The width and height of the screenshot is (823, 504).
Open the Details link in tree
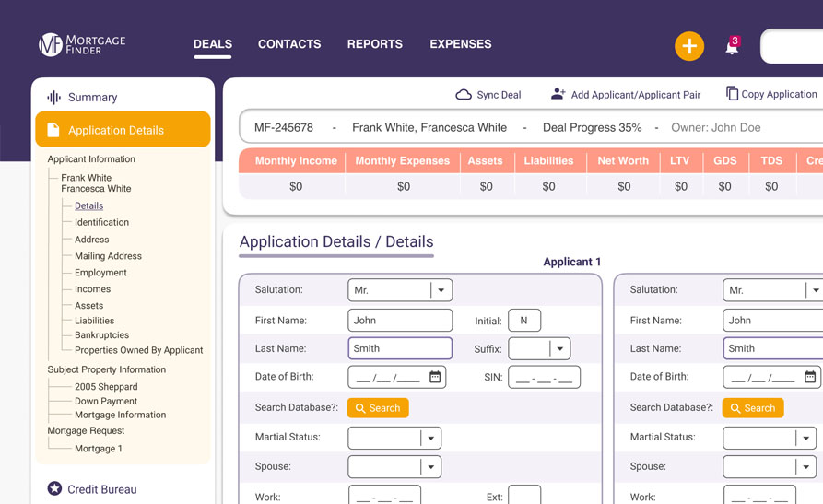88,205
